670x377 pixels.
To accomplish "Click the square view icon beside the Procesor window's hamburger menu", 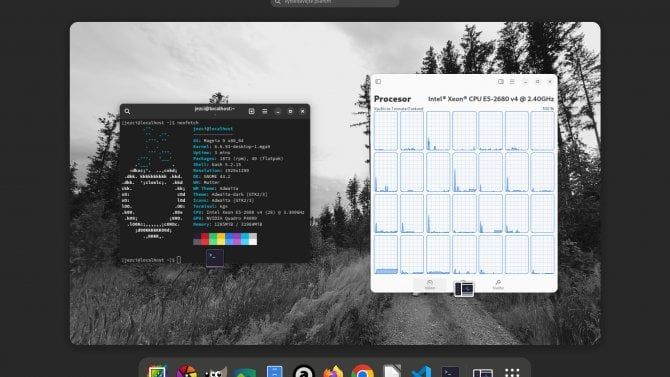I will tap(501, 82).
